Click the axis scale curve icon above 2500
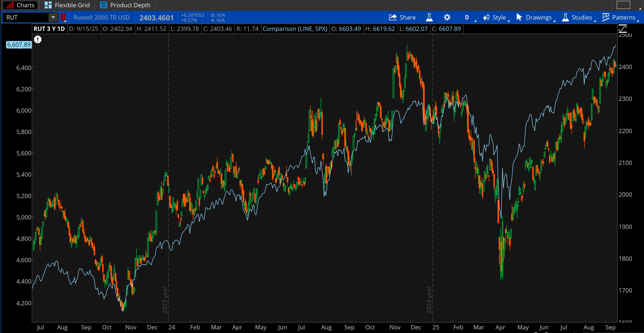The width and height of the screenshot is (644, 333). 622,29
